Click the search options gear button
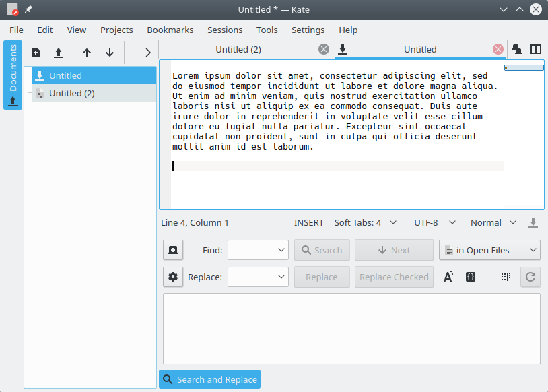Image resolution: width=548 pixels, height=392 pixels. click(x=173, y=277)
